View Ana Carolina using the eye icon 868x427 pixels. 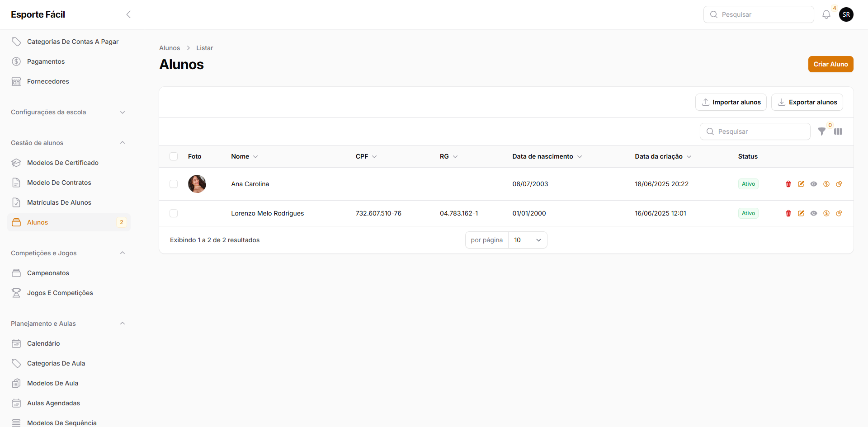(814, 184)
